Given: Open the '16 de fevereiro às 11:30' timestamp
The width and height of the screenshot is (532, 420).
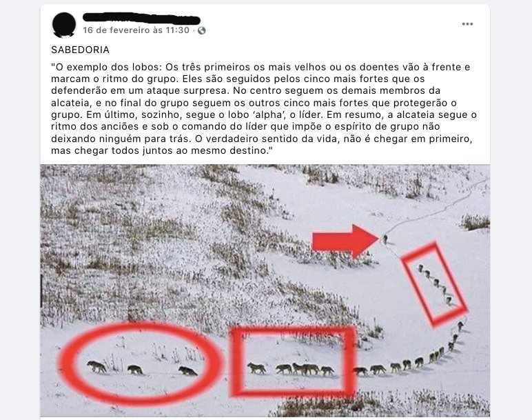Looking at the screenshot, I should tap(136, 30).
